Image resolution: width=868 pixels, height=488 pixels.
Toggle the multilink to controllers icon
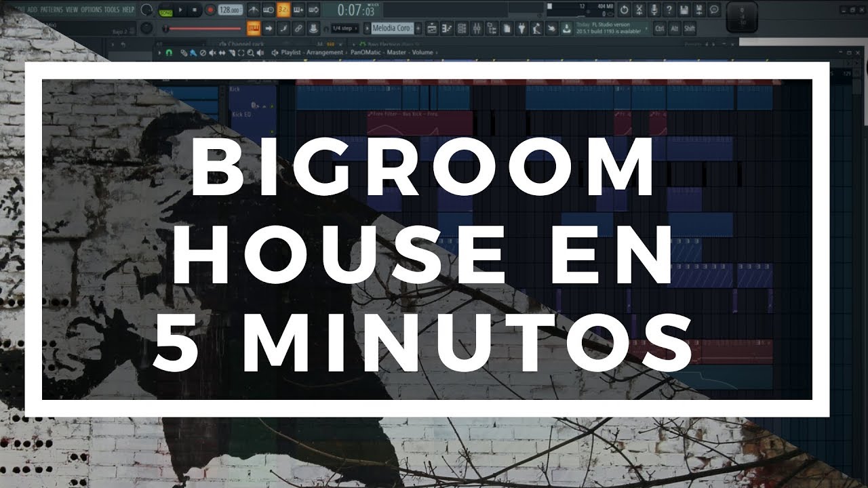click(298, 28)
